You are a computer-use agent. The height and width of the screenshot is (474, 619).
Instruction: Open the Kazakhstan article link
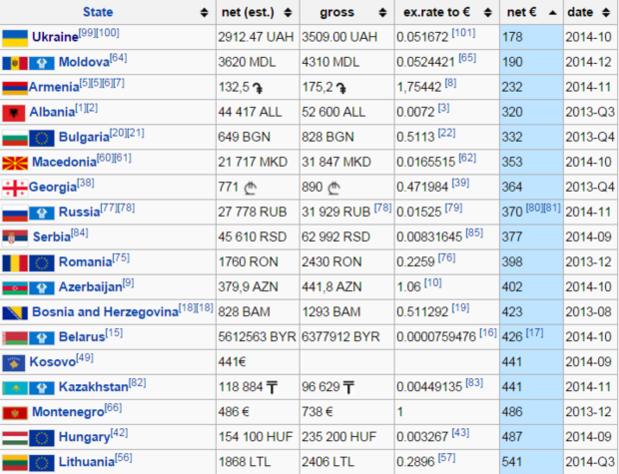94,387
